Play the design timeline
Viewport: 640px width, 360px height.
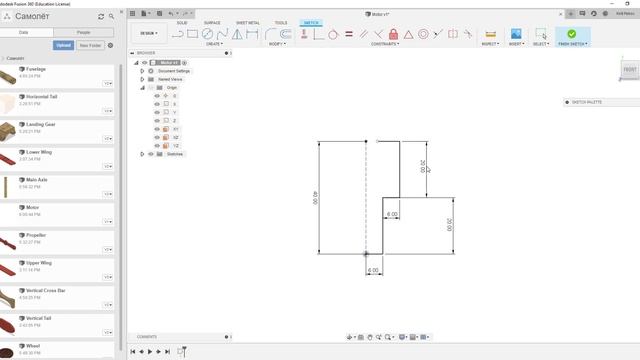point(150,351)
